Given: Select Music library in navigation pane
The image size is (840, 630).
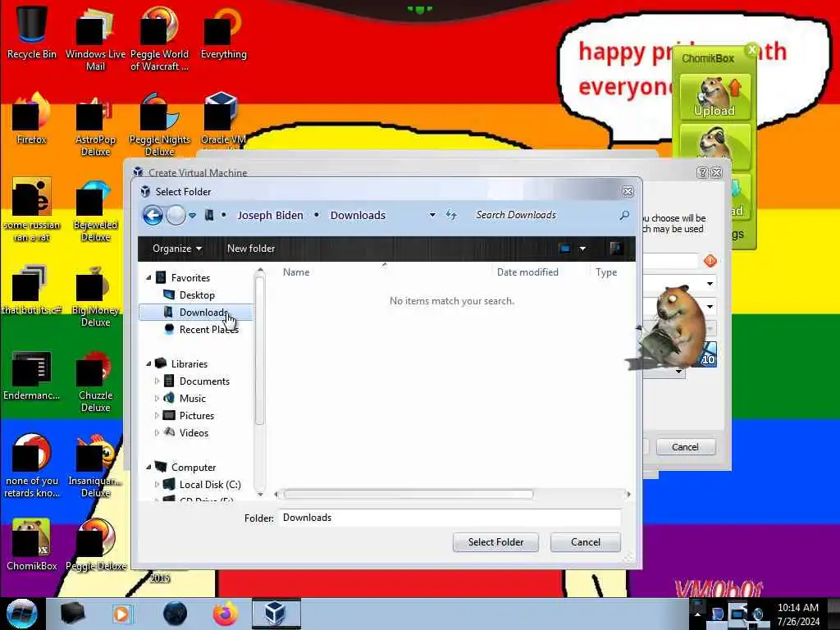Looking at the screenshot, I should point(192,398).
